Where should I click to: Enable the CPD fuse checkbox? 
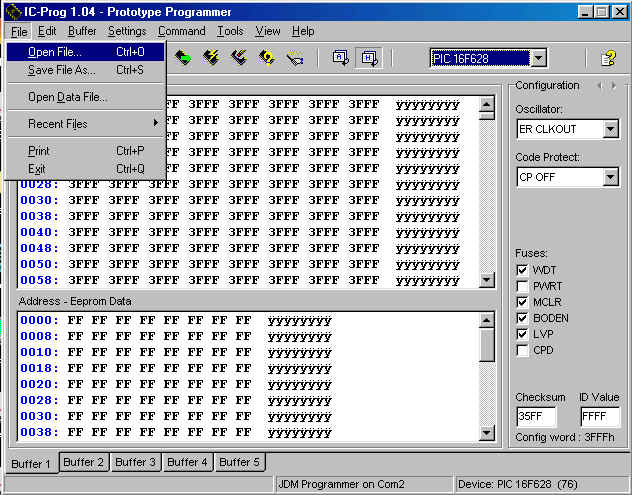522,350
